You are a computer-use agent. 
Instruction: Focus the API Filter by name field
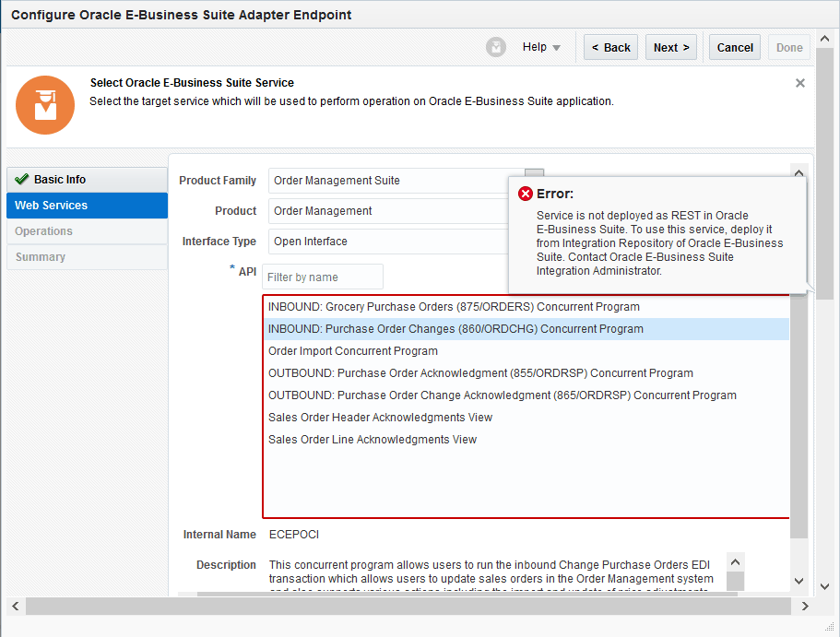323,277
